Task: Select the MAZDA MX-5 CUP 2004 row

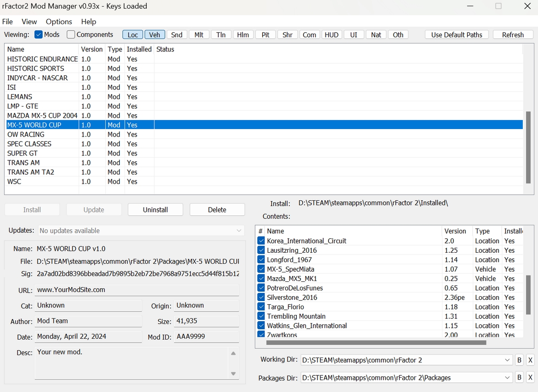Action: click(x=265, y=116)
